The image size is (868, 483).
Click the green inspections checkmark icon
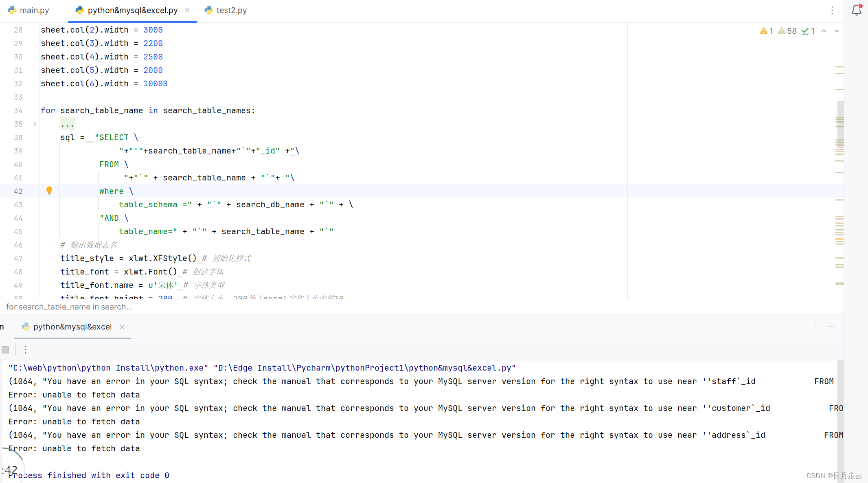[805, 31]
